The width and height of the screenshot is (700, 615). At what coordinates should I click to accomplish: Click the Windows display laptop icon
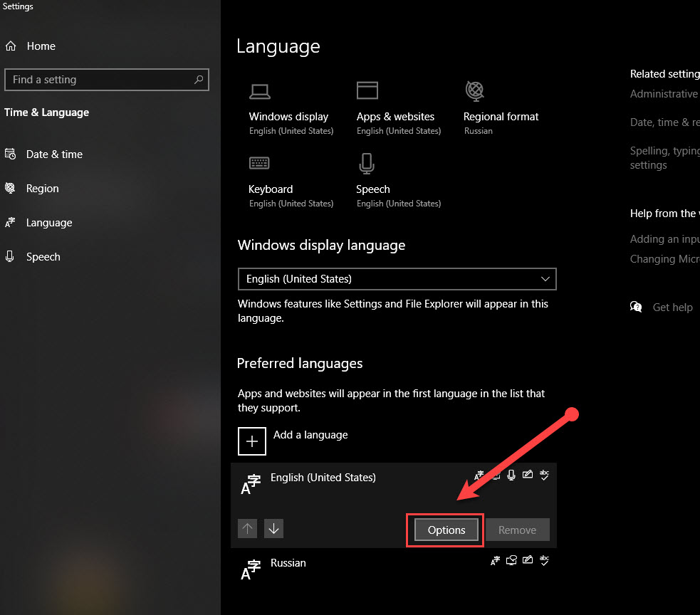pos(259,92)
